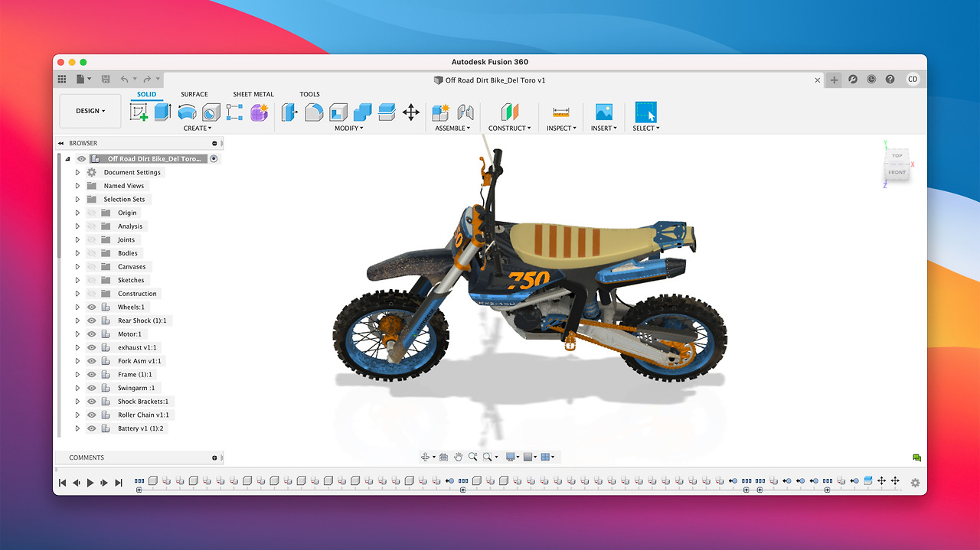This screenshot has height=550, width=980.
Task: Click the FRONT face of the ViewCube
Action: click(897, 172)
